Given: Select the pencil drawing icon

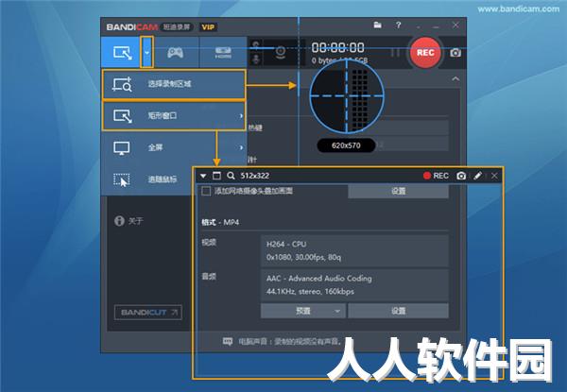Looking at the screenshot, I should click(x=477, y=176).
